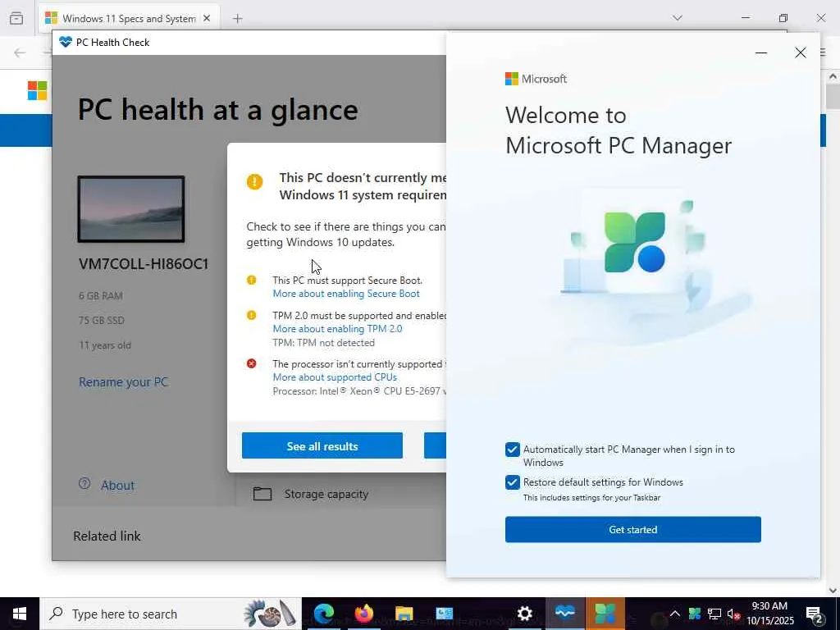Click the VM7COLL-HI86OC1 computer name
This screenshot has width=840, height=630.
144,264
